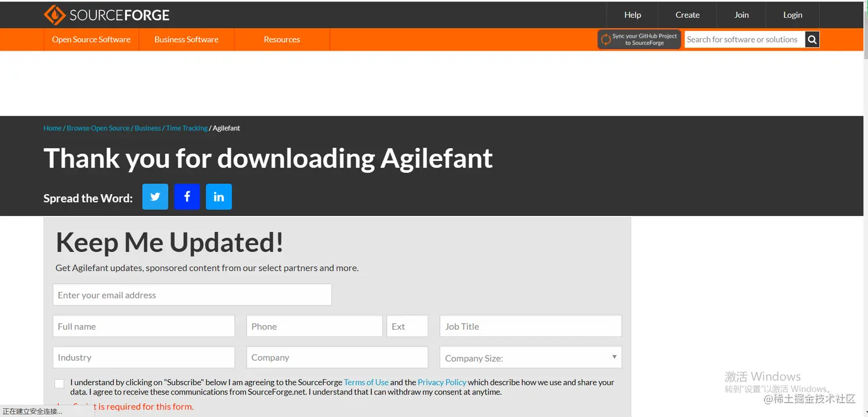868x417 pixels.
Task: Open the Privacy Policy link
Action: tap(442, 382)
